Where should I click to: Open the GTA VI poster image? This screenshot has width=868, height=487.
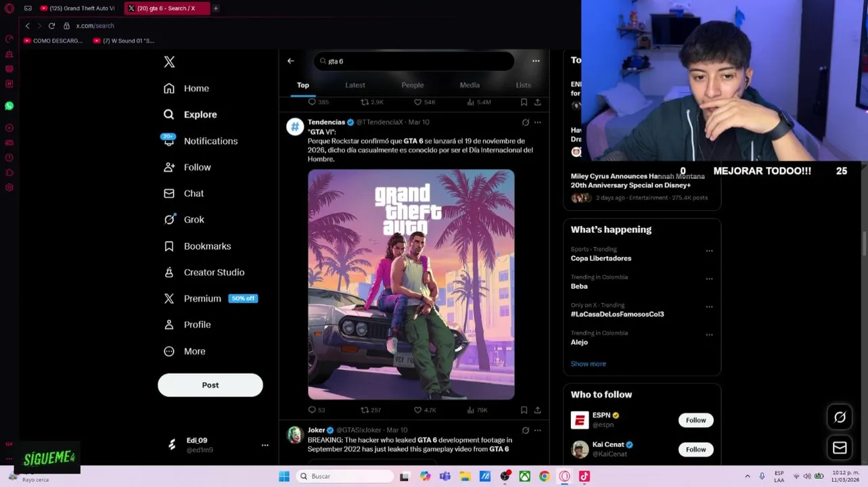point(411,284)
